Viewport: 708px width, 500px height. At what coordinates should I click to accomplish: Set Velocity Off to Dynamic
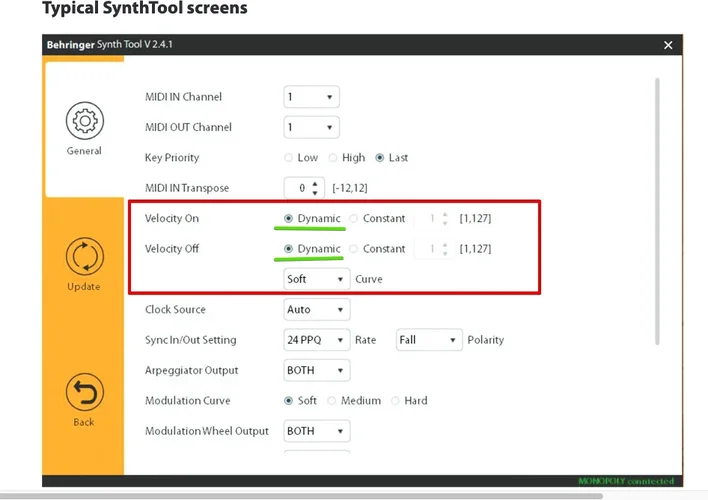(289, 249)
